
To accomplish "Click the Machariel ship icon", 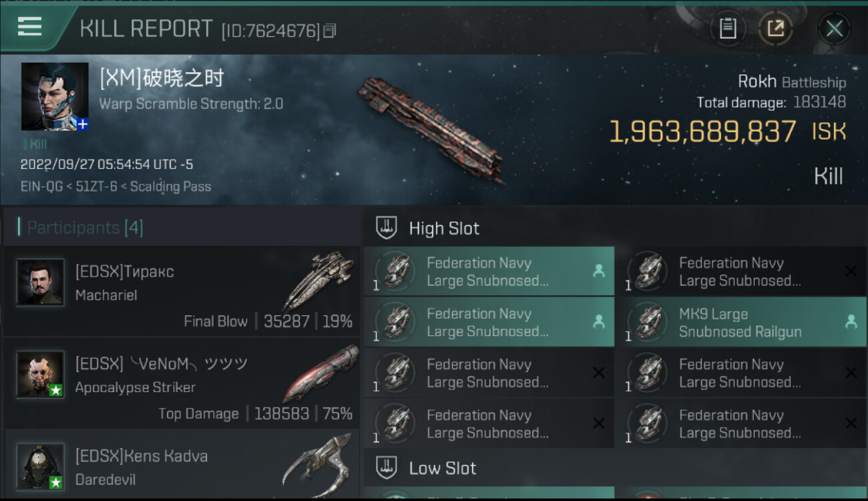I will 318,281.
